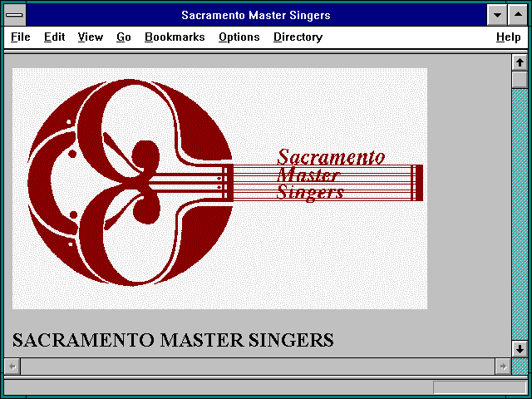Image resolution: width=532 pixels, height=399 pixels.
Task: Open the Help menu
Action: click(508, 37)
